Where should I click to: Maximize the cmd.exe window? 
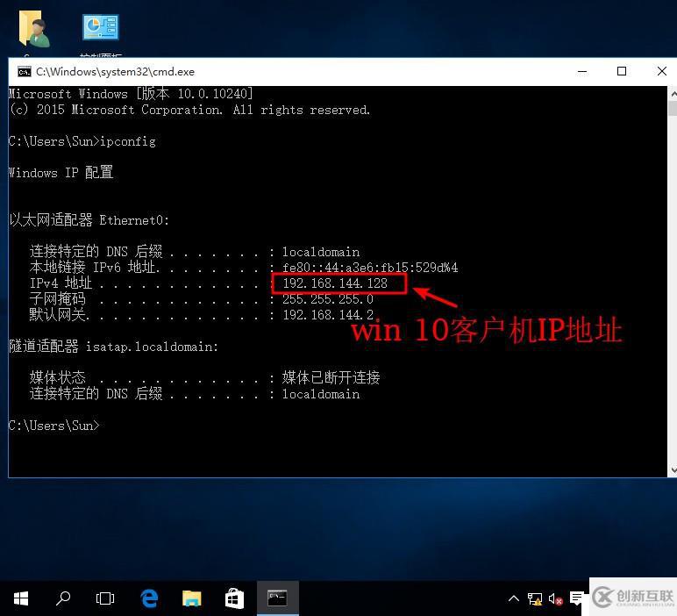point(621,71)
